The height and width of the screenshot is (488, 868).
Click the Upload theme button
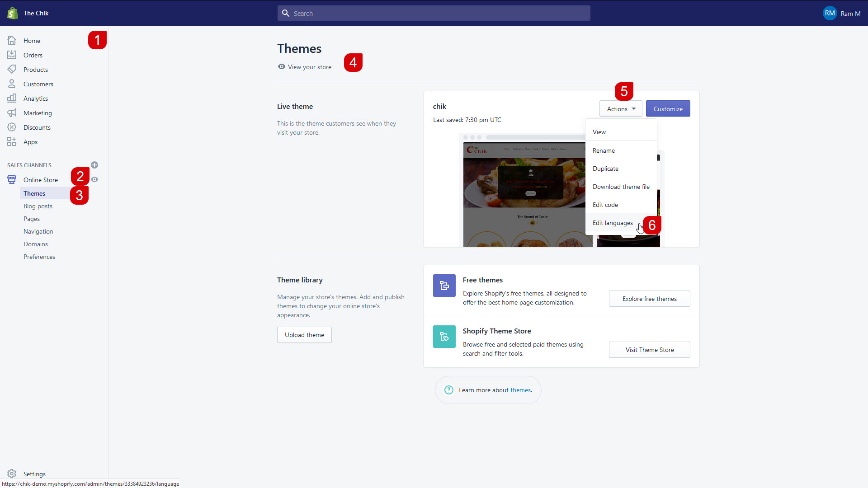(x=304, y=335)
